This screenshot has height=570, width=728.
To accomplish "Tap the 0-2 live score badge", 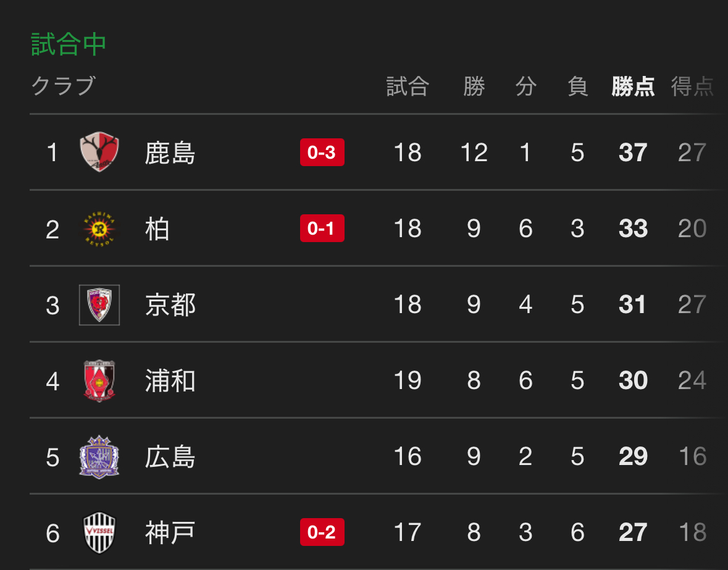I will click(322, 532).
